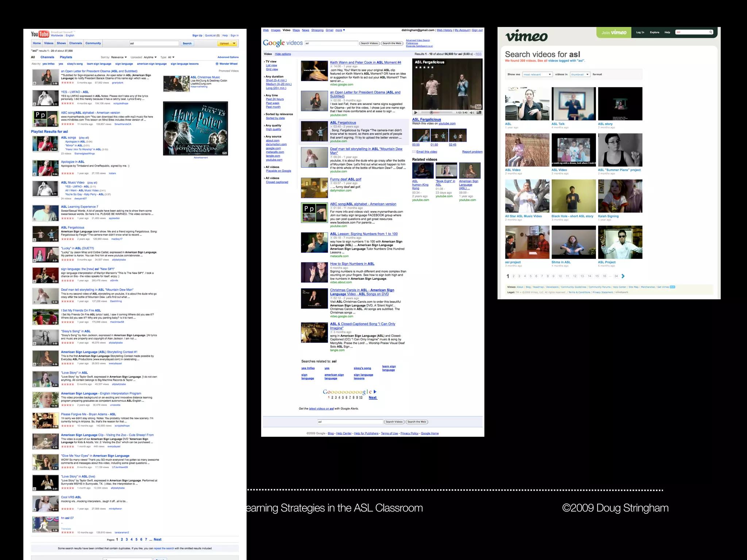The image size is (747, 560).
Task: Click the YouTube search input field
Action: pos(154,43)
